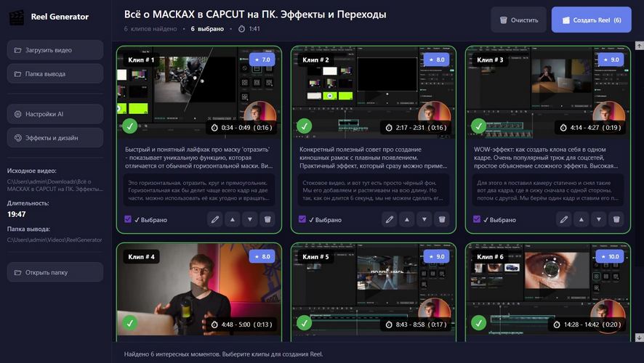This screenshot has height=363, width=644.
Task: Click the 8.0 star rating badge on Клип #2
Action: [437, 60]
